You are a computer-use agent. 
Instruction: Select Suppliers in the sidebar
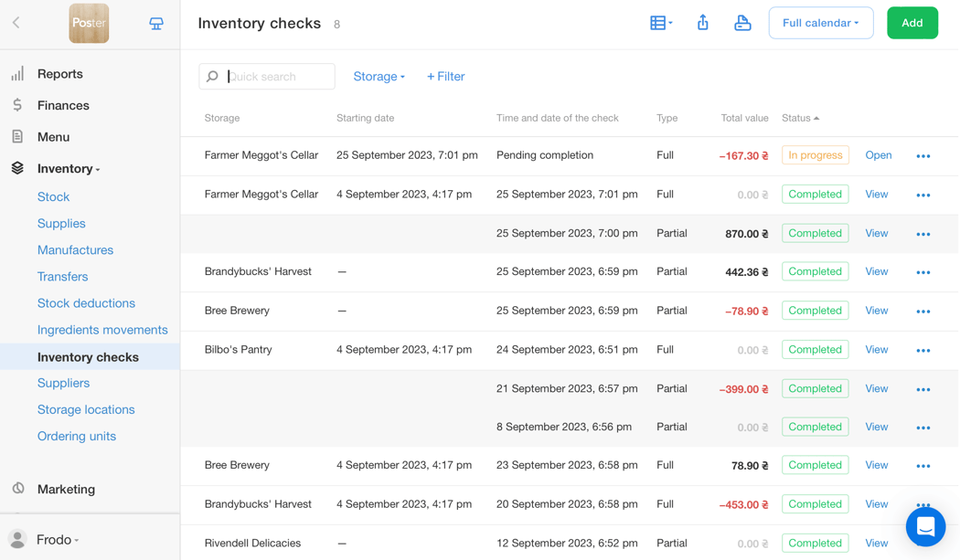[63, 383]
